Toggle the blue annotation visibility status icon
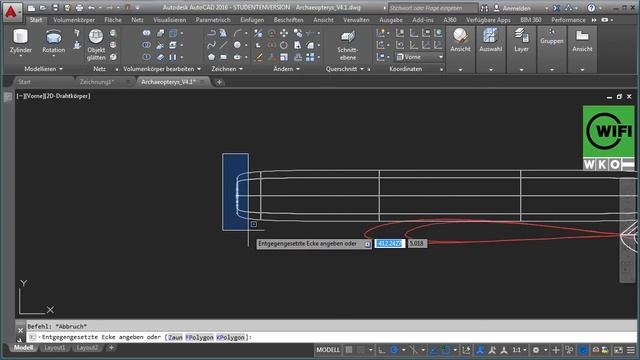This screenshot has height=360, width=640. (x=480, y=350)
